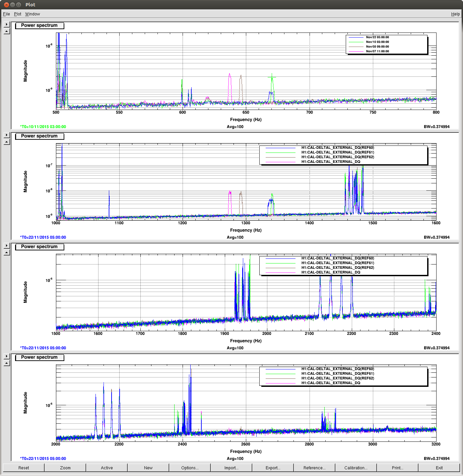Select the third plot's Power spectrum title
Image resolution: width=463 pixels, height=476 pixels.
[39, 247]
